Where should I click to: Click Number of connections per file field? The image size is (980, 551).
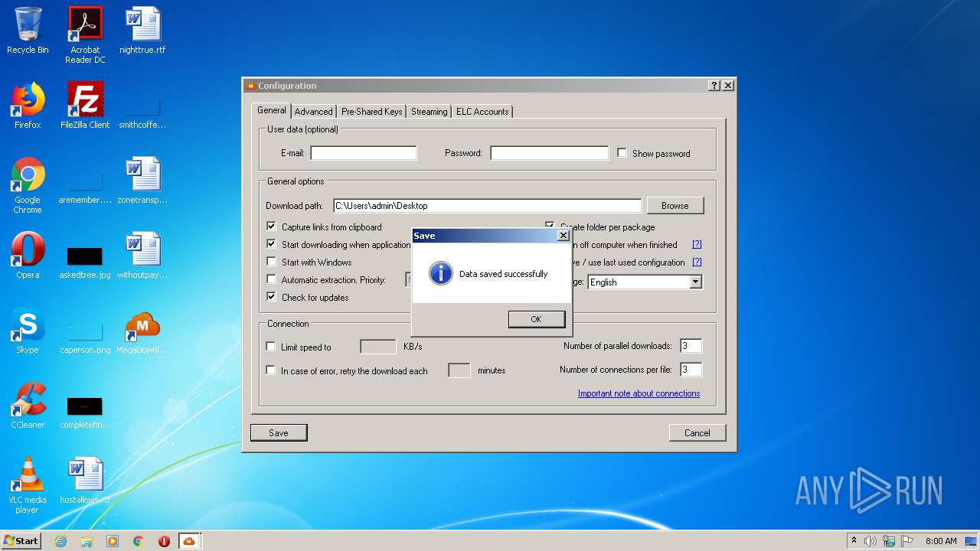pos(691,370)
